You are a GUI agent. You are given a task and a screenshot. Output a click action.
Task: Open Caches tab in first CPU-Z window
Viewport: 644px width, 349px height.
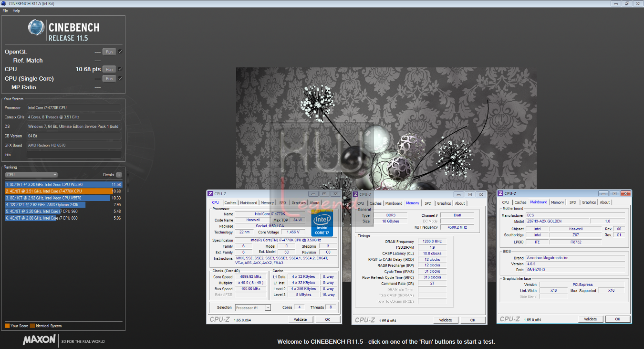click(x=230, y=202)
